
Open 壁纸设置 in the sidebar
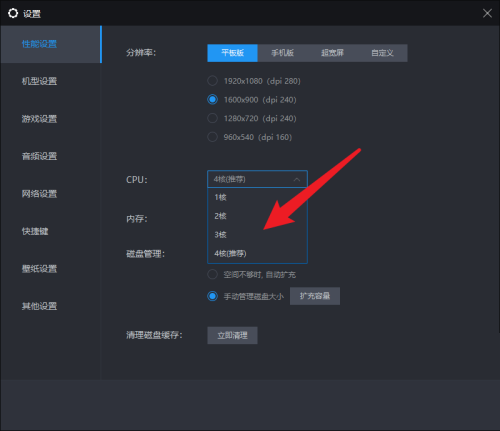tap(39, 269)
